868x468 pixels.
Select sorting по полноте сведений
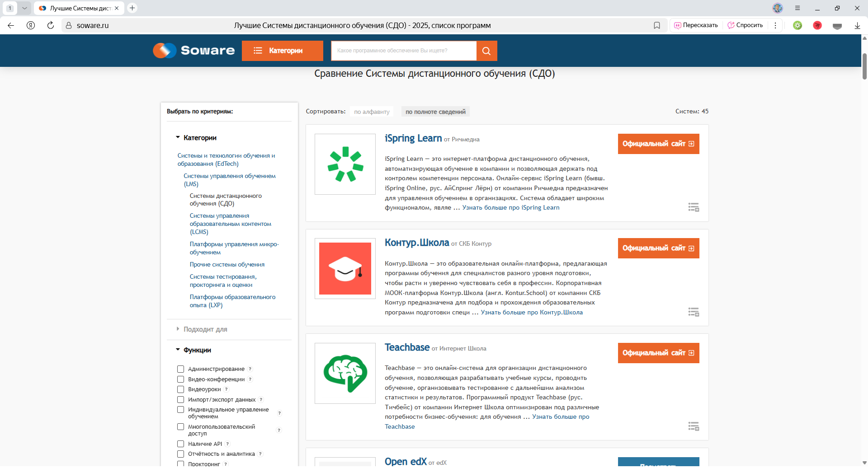click(435, 112)
